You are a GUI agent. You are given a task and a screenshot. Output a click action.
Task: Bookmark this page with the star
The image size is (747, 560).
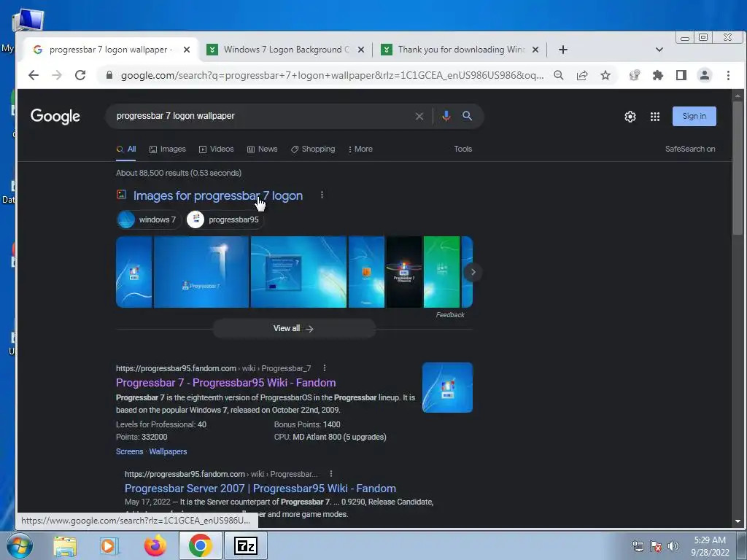click(605, 75)
